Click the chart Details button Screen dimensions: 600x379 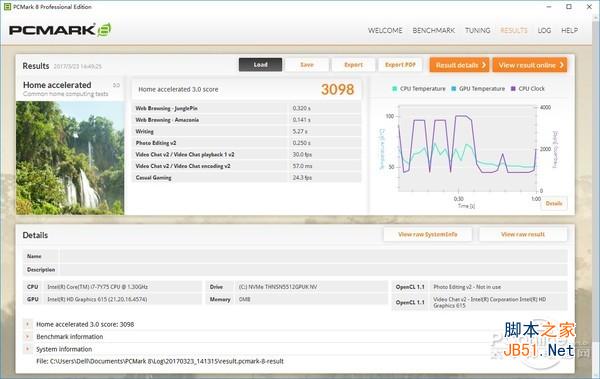point(554,203)
